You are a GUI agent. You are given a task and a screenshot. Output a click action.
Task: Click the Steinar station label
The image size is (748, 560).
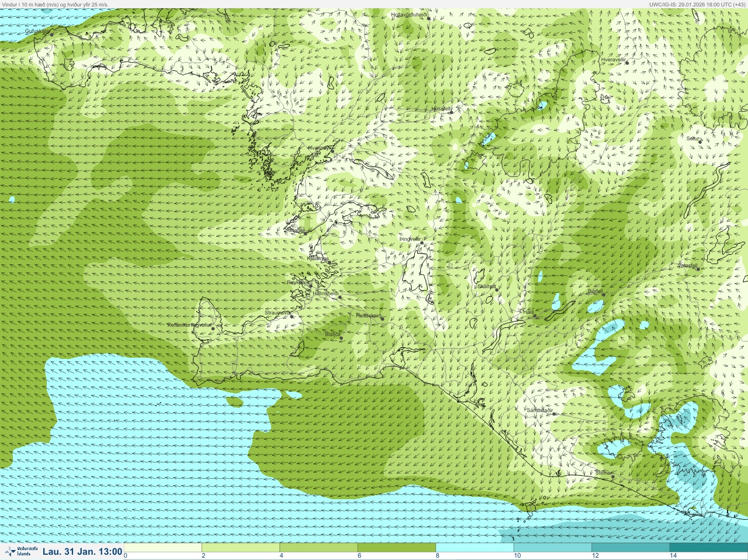pyautogui.click(x=604, y=472)
